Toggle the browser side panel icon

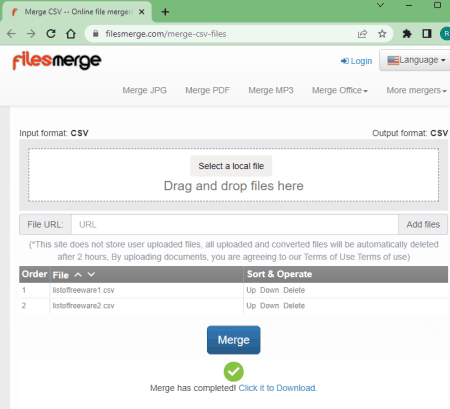(x=427, y=34)
